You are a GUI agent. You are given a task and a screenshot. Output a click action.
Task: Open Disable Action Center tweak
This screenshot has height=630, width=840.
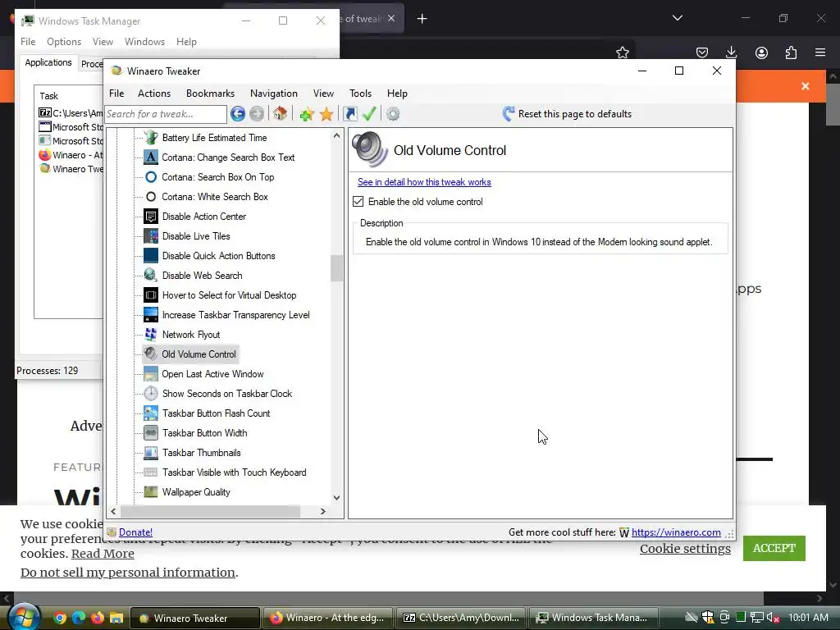pos(204,217)
